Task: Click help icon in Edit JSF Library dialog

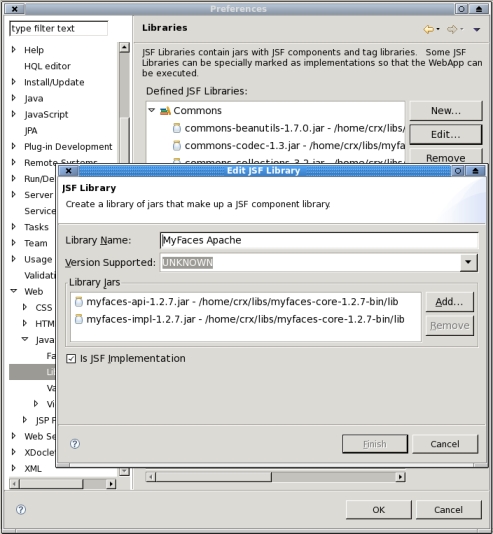Action: click(75, 444)
